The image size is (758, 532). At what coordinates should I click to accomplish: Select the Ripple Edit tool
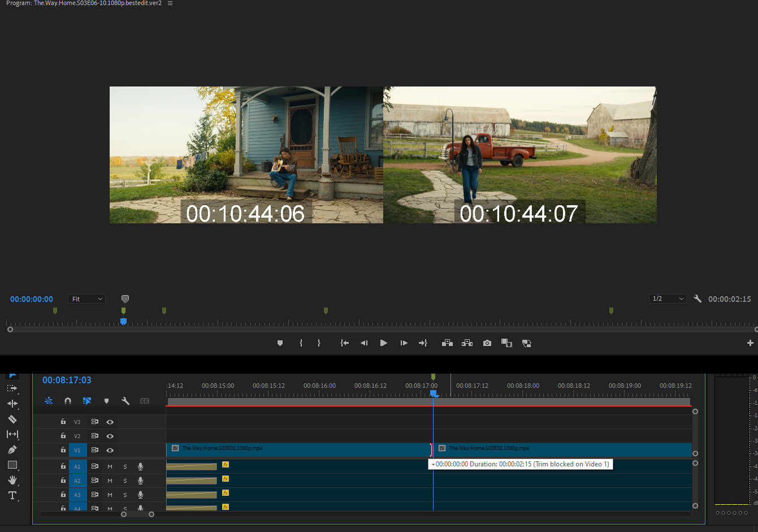pos(12,404)
